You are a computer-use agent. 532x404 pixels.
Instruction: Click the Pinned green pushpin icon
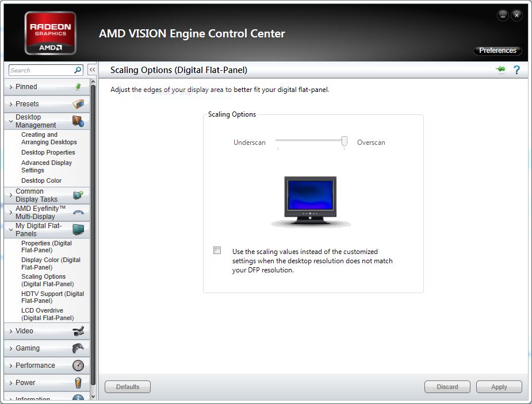pyautogui.click(x=78, y=86)
